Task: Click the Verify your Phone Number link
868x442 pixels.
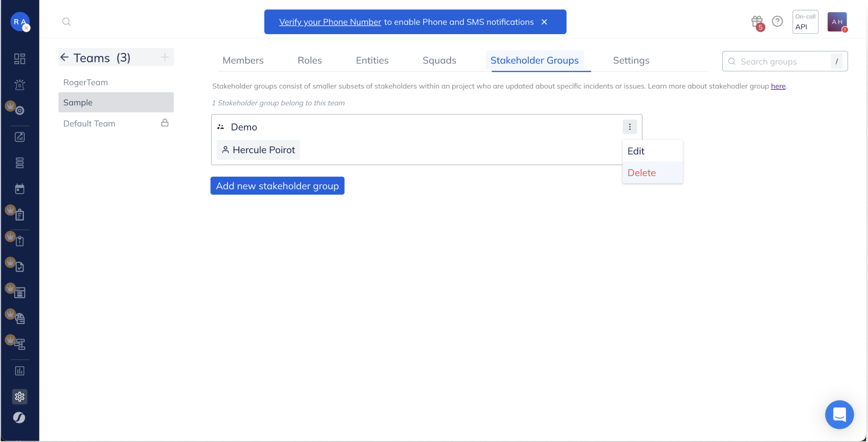Action: tap(330, 22)
